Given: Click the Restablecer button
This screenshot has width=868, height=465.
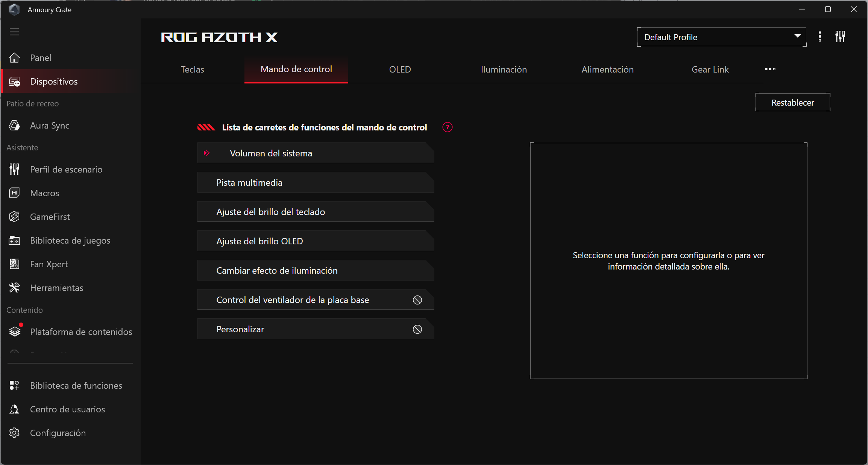Looking at the screenshot, I should [793, 102].
